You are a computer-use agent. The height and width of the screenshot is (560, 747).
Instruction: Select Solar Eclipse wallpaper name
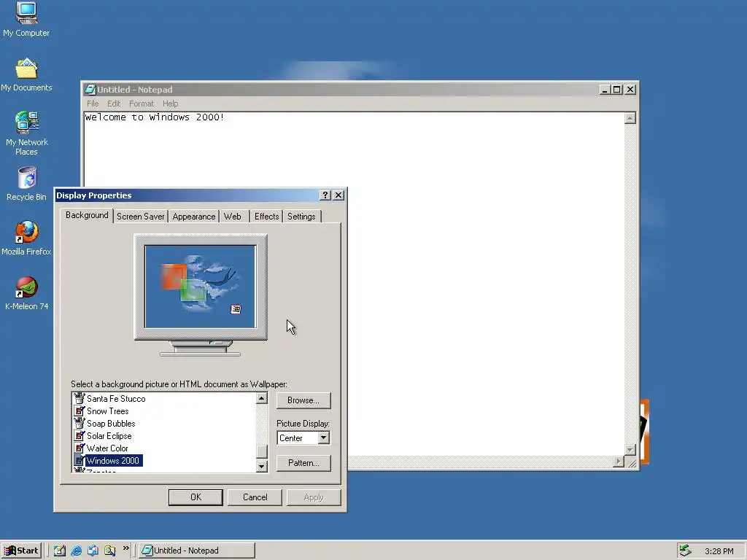(109, 436)
